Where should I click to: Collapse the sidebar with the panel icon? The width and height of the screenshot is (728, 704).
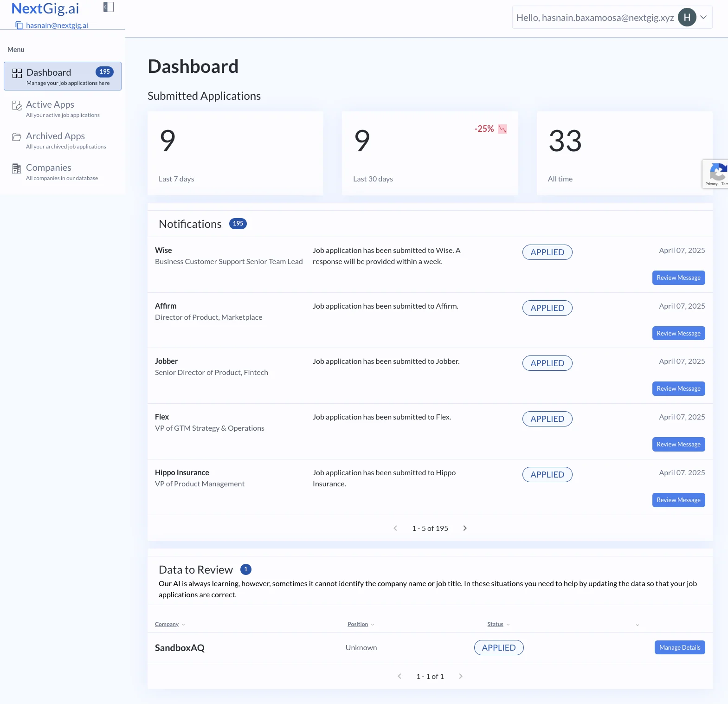pyautogui.click(x=109, y=7)
